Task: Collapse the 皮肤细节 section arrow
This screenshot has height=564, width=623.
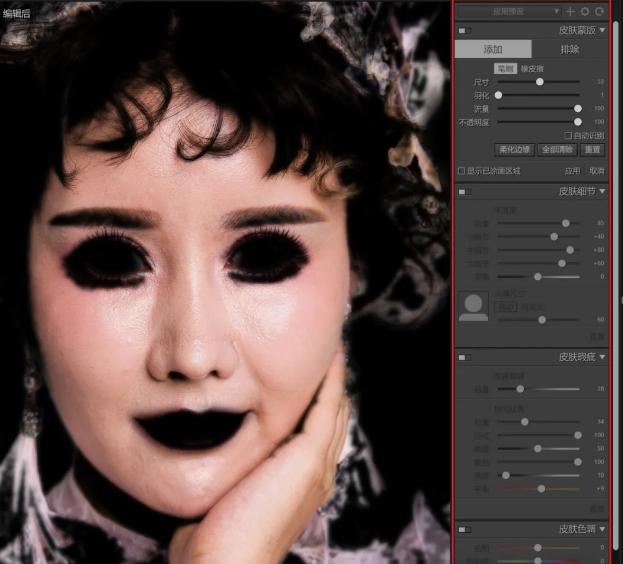Action: coord(603,191)
